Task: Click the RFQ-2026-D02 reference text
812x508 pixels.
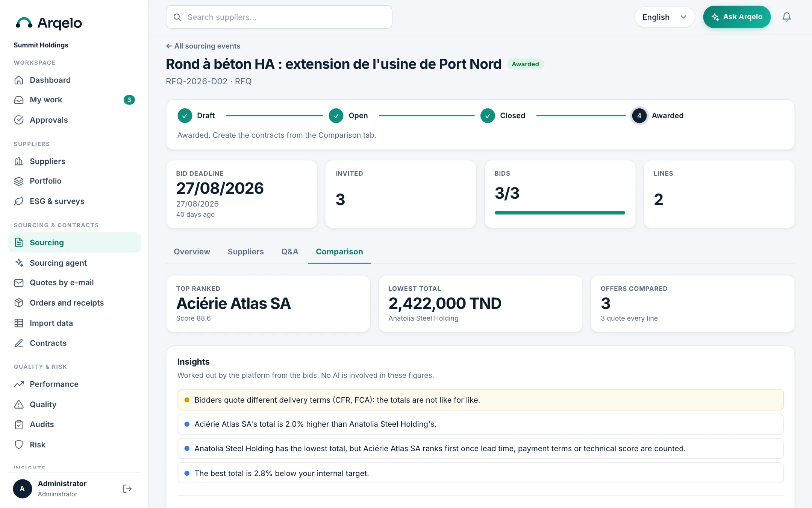Action: click(197, 81)
